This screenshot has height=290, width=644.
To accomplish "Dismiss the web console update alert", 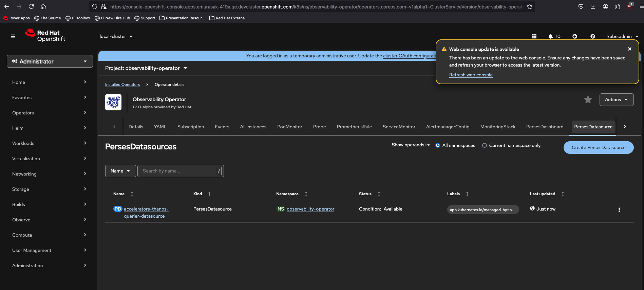I will point(630,49).
